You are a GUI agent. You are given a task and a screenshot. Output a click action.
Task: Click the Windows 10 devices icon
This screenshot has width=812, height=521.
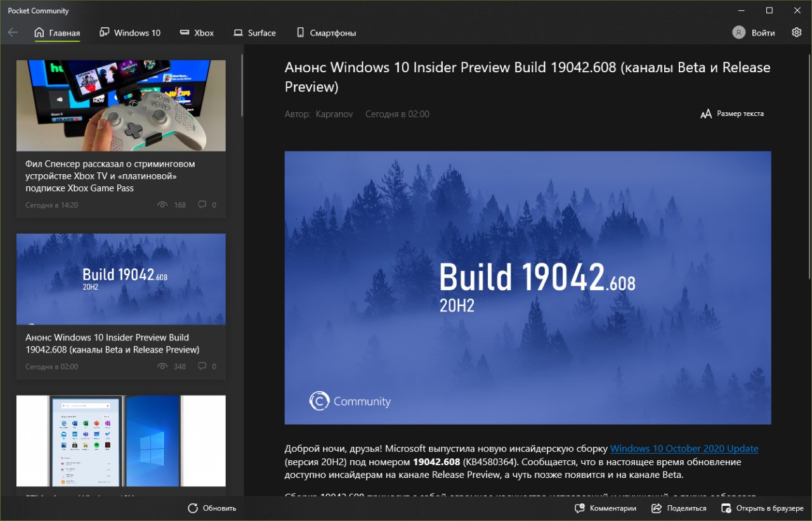[105, 32]
